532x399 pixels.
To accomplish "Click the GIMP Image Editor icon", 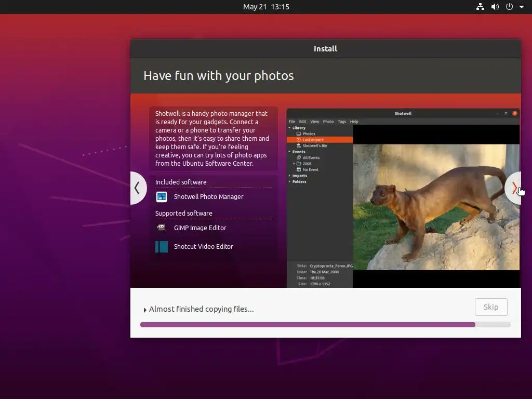I will pyautogui.click(x=162, y=228).
